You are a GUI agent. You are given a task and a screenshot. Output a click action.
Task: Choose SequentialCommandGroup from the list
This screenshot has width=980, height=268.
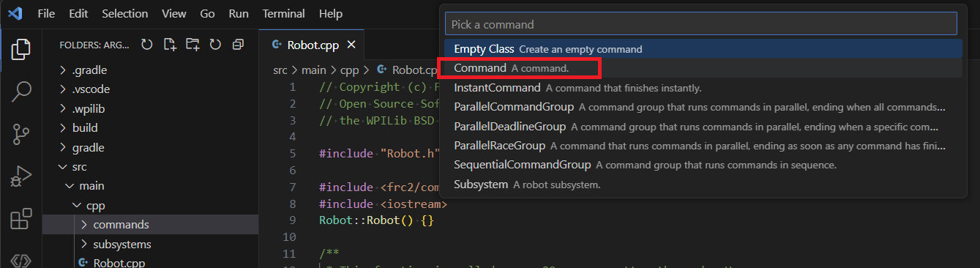[x=700, y=165]
